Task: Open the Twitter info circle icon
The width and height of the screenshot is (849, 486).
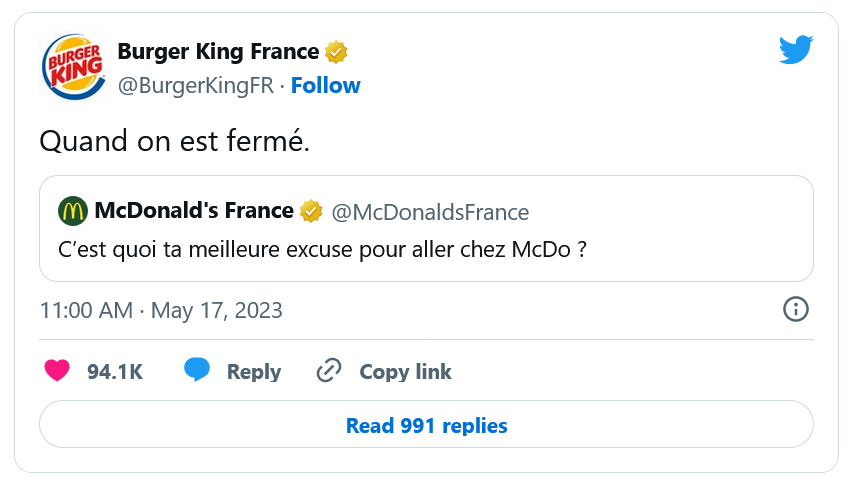Action: [x=795, y=309]
